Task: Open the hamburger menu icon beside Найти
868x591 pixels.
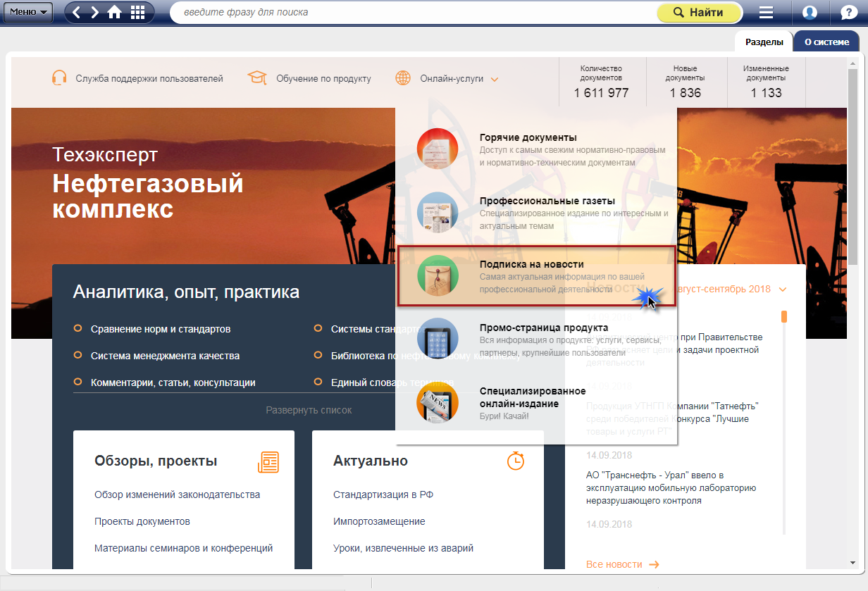Action: pos(766,13)
